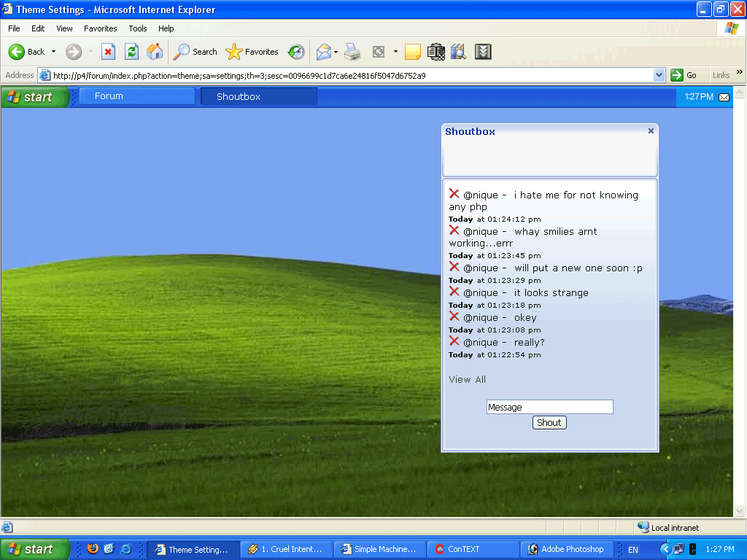Switch to the ConTEXT taskbar window
The image size is (747, 560).
473,549
